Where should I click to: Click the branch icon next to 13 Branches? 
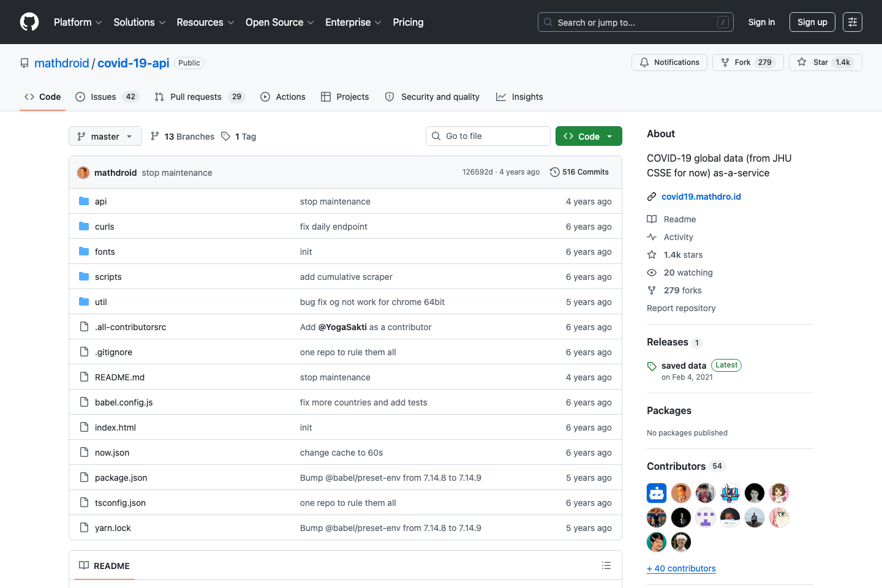154,136
